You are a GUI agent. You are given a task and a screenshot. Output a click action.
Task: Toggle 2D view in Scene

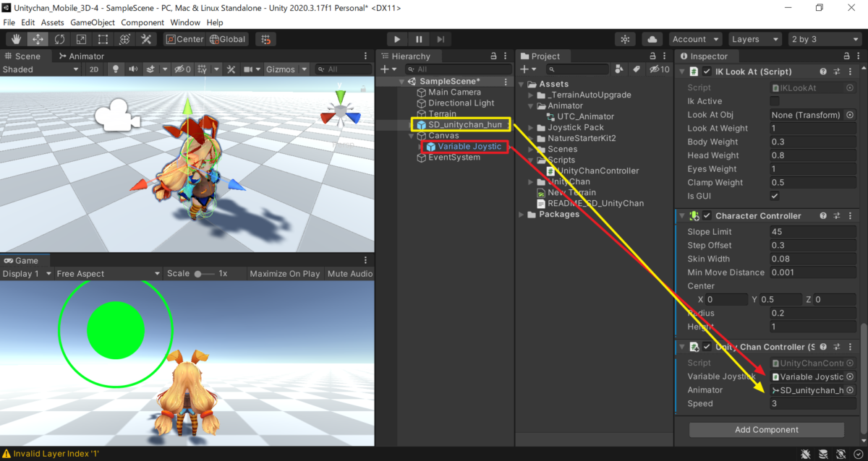coord(94,69)
